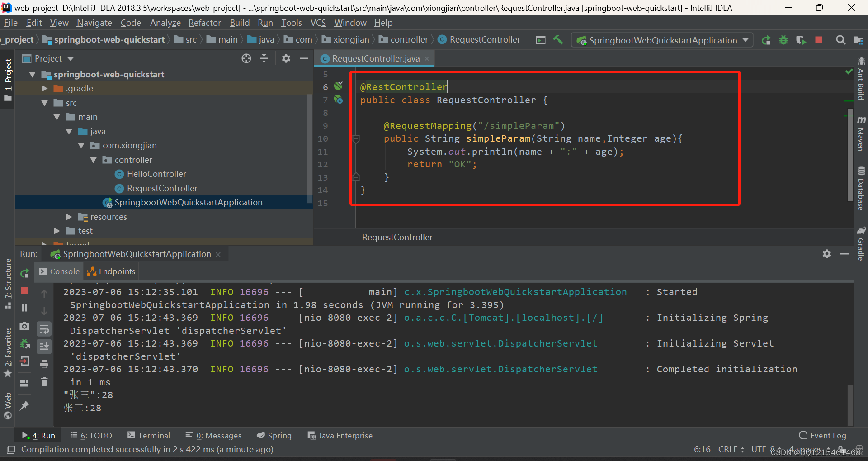Open the Spring tool window
868x461 pixels.
(x=274, y=435)
